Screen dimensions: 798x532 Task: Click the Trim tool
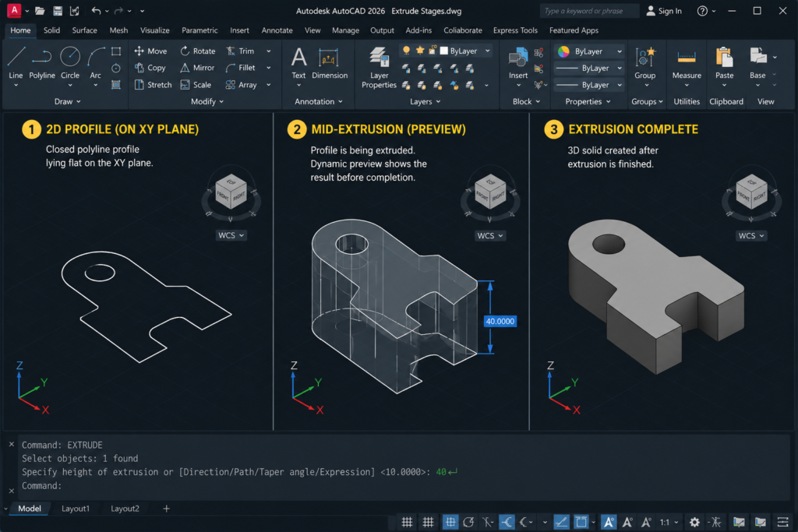tap(240, 51)
